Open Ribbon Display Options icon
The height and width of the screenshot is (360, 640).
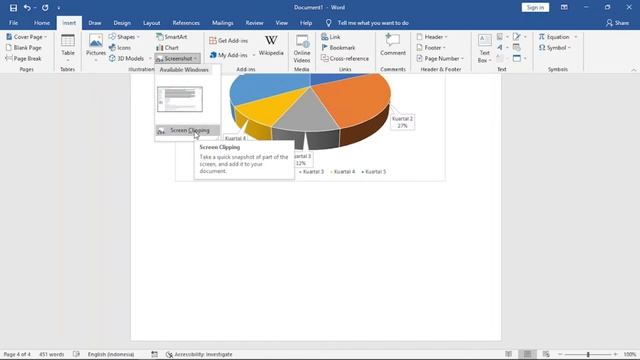click(564, 7)
